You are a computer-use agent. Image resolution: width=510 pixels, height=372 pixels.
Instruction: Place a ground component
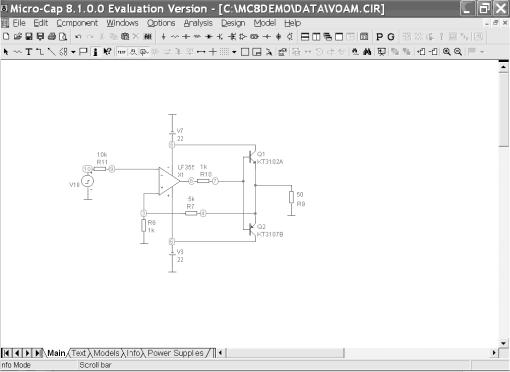click(x=163, y=37)
